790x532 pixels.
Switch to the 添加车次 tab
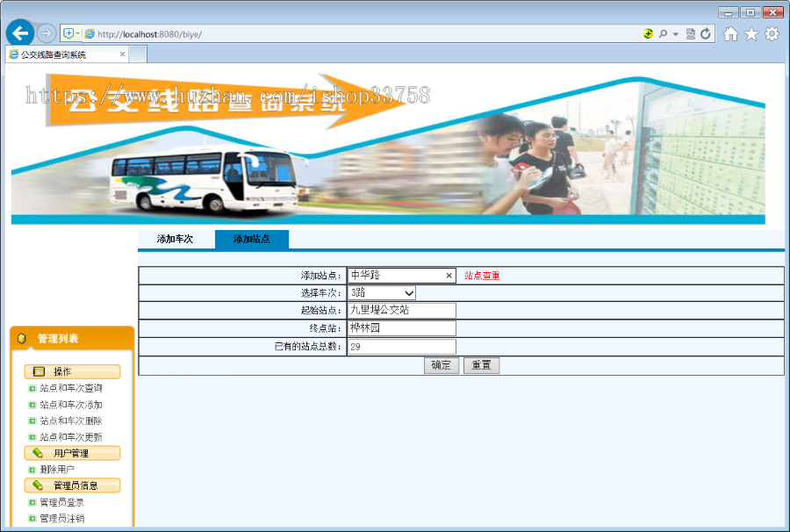(176, 238)
